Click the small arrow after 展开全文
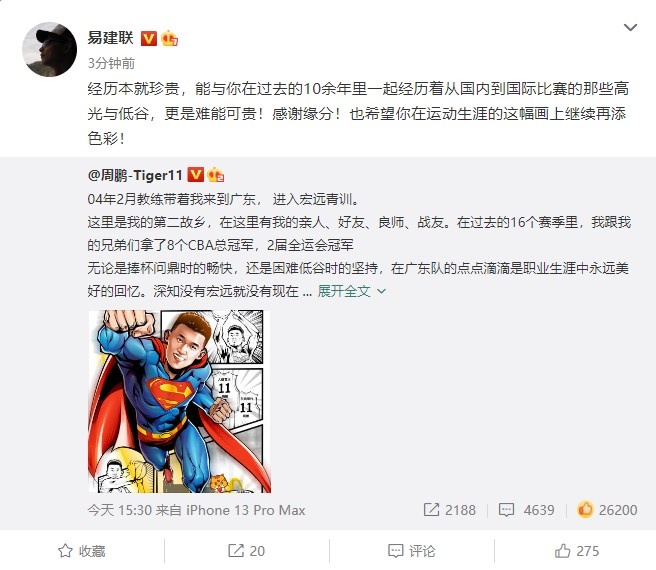This screenshot has width=656, height=570. pyautogui.click(x=381, y=291)
